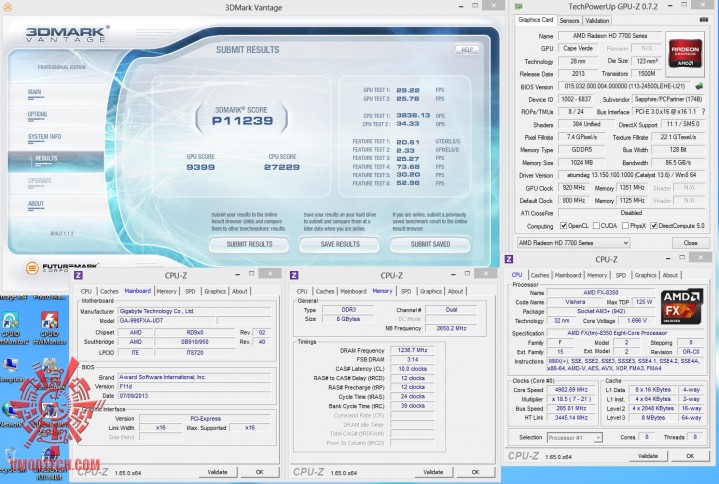
Task: Open Options in the 3DMark Vantage sidebar
Action: pos(37,115)
